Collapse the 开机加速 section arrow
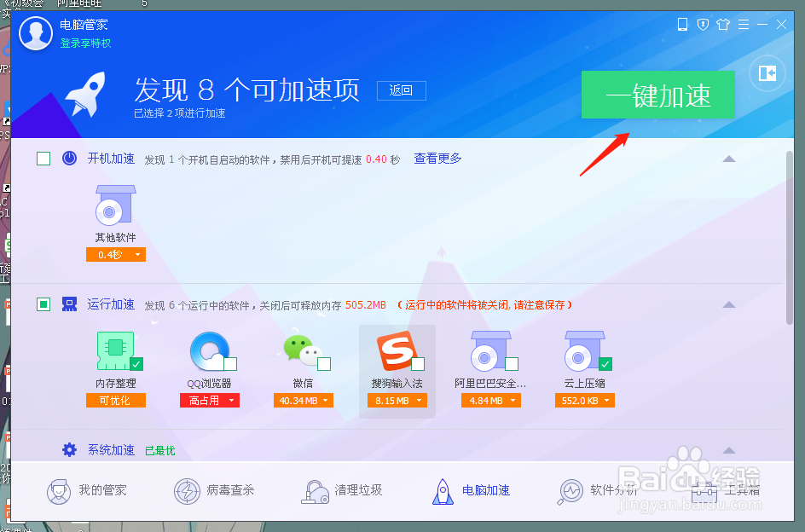805x532 pixels. coord(729,159)
